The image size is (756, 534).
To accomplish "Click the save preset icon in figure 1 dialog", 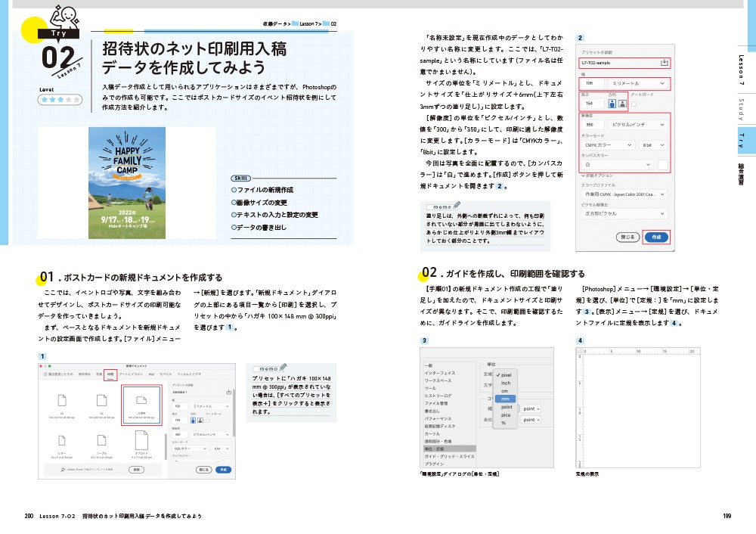I will click(228, 392).
